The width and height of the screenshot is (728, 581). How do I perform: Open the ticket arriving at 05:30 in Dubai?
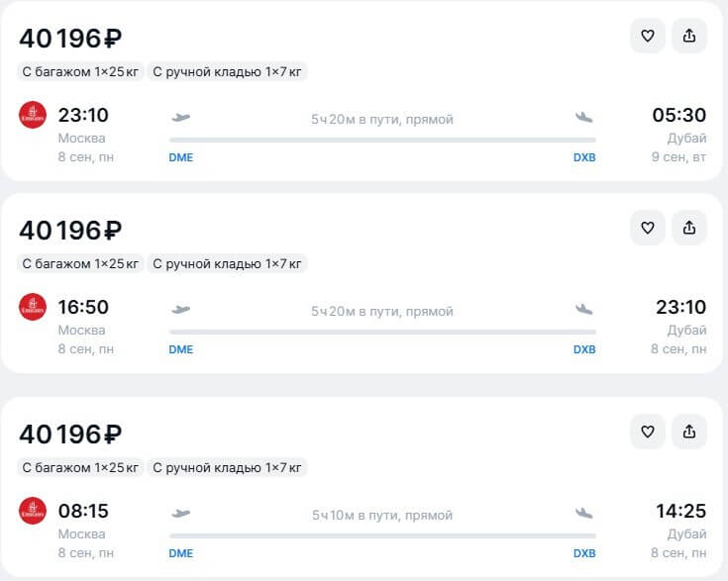pos(362,90)
